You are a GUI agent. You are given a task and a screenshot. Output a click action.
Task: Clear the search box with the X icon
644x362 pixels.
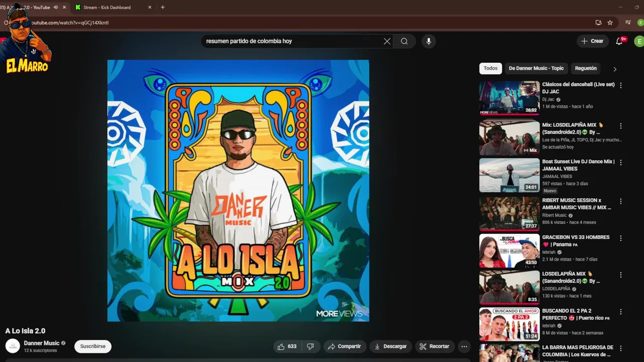[x=387, y=41]
